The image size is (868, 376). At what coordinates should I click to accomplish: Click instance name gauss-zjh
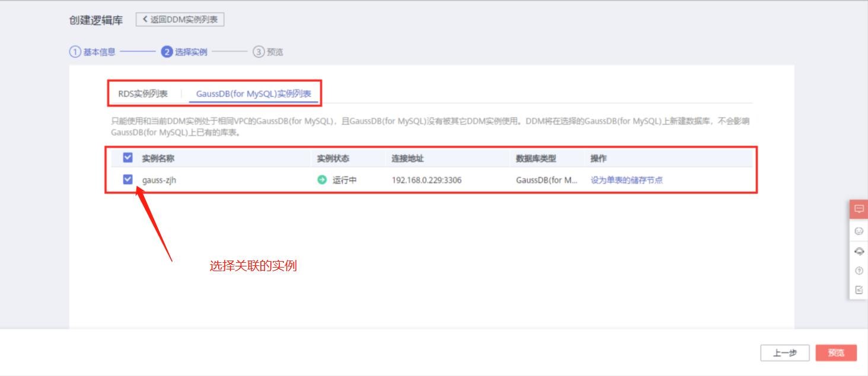coord(159,180)
